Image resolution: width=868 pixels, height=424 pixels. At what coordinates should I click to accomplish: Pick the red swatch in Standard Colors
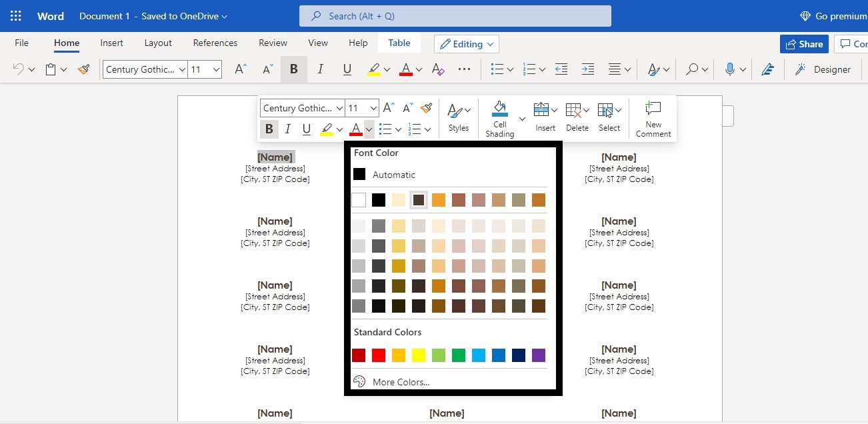(x=379, y=355)
